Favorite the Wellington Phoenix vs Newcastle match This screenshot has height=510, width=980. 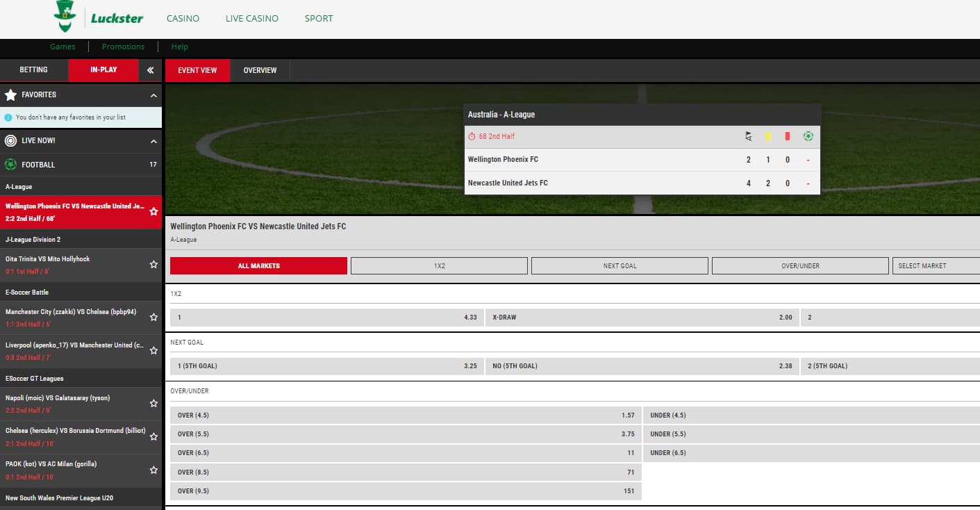pos(153,212)
